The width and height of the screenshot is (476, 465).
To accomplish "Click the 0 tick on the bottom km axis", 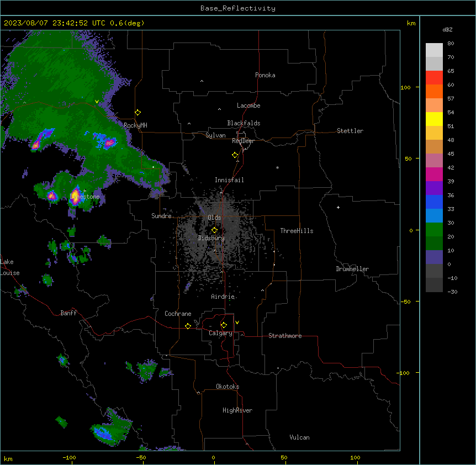I will (214, 457).
